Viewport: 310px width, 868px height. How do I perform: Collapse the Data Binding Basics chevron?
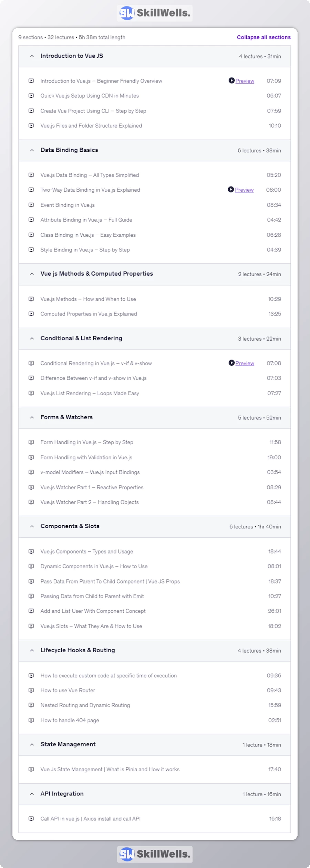(32, 150)
